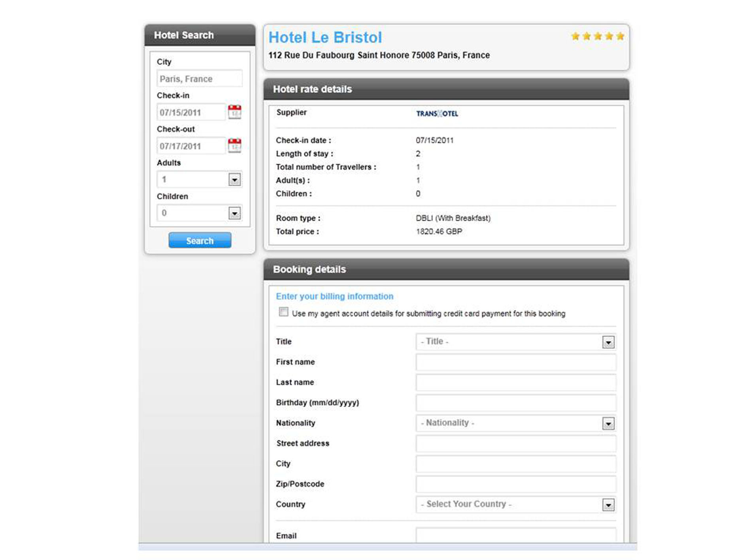
Task: Click the Check-out date field
Action: [191, 146]
